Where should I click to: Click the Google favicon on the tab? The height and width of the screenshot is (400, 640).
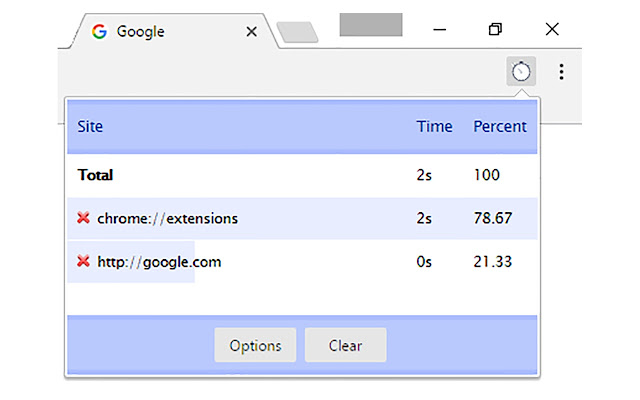(x=99, y=31)
